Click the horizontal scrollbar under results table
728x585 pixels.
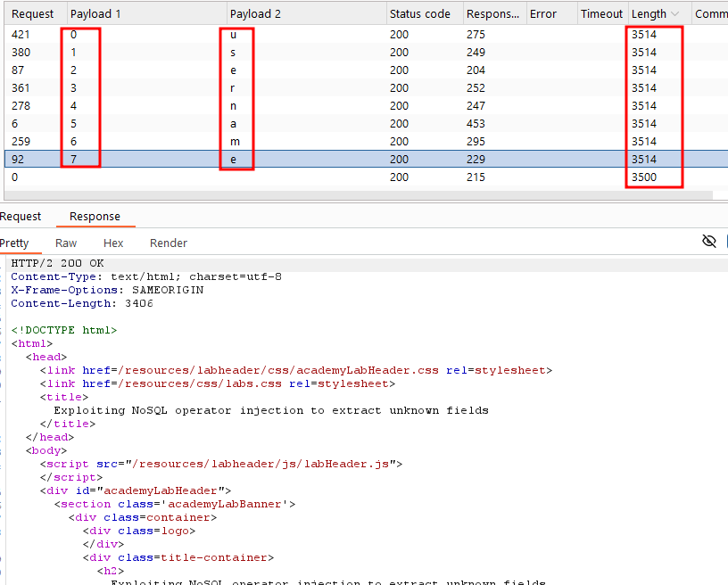pyautogui.click(x=359, y=195)
